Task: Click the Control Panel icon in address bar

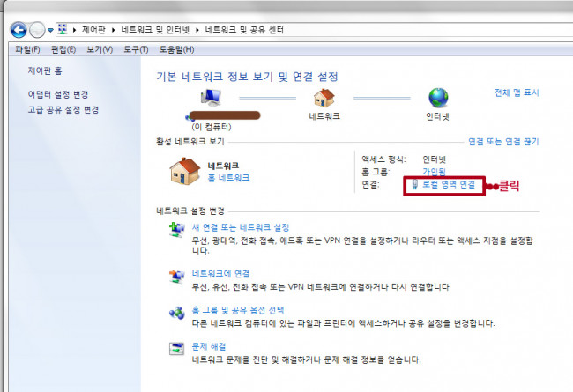Action: tap(63, 29)
